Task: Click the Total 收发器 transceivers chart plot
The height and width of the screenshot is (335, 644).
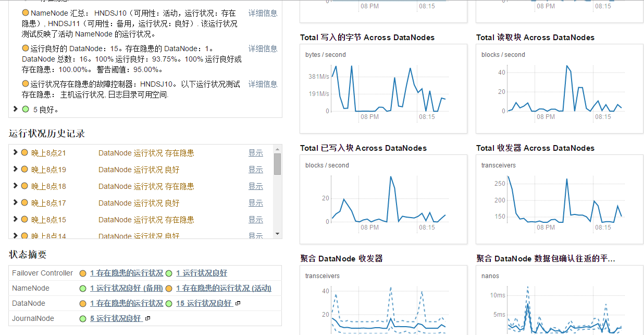Action: (565, 199)
